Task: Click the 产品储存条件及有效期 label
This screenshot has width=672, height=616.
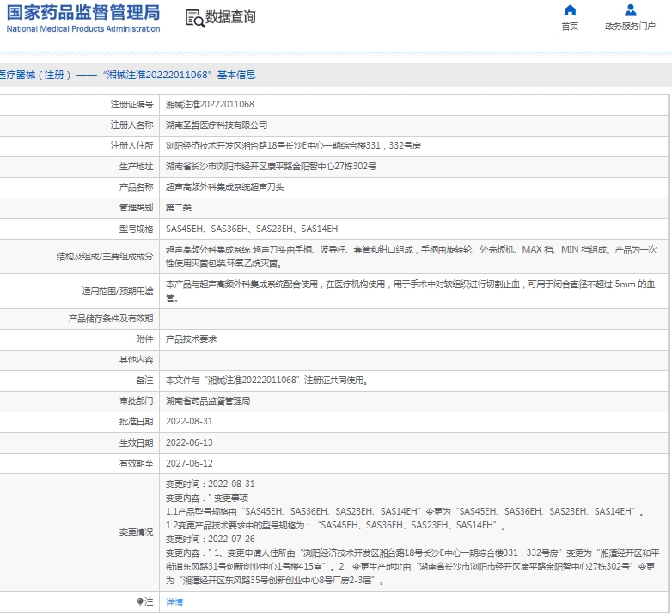Action: click(x=111, y=319)
